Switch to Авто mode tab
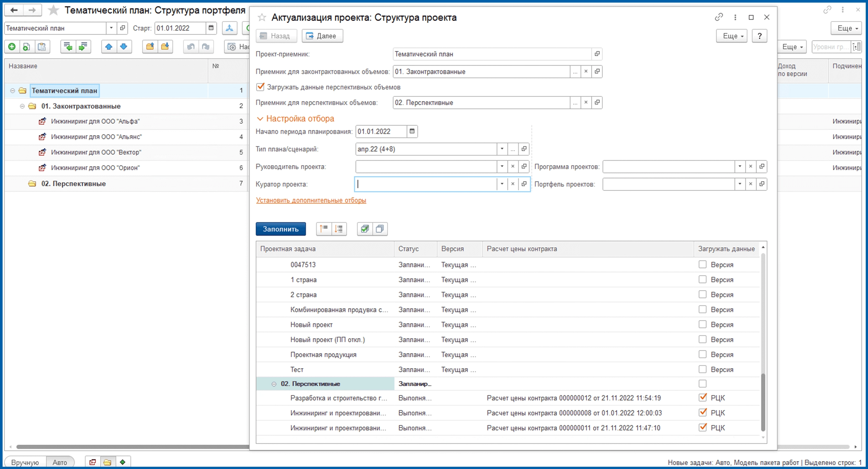Image resolution: width=868 pixels, height=469 pixels. [x=60, y=462]
